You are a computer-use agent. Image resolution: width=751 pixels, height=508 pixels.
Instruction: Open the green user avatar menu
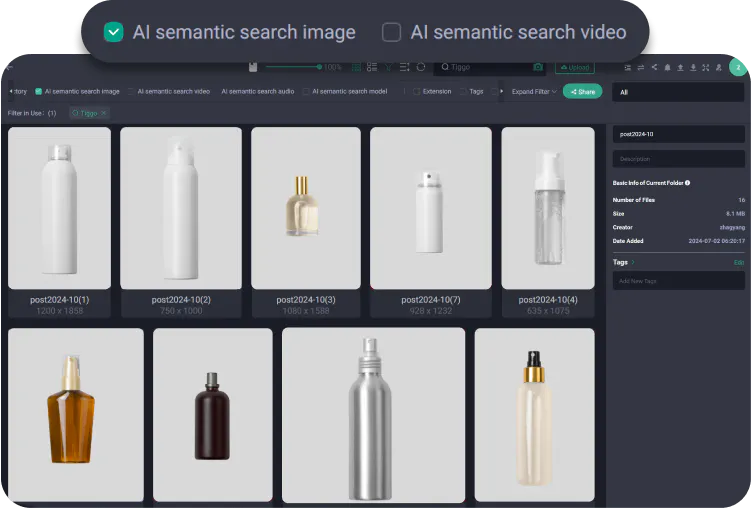point(738,67)
